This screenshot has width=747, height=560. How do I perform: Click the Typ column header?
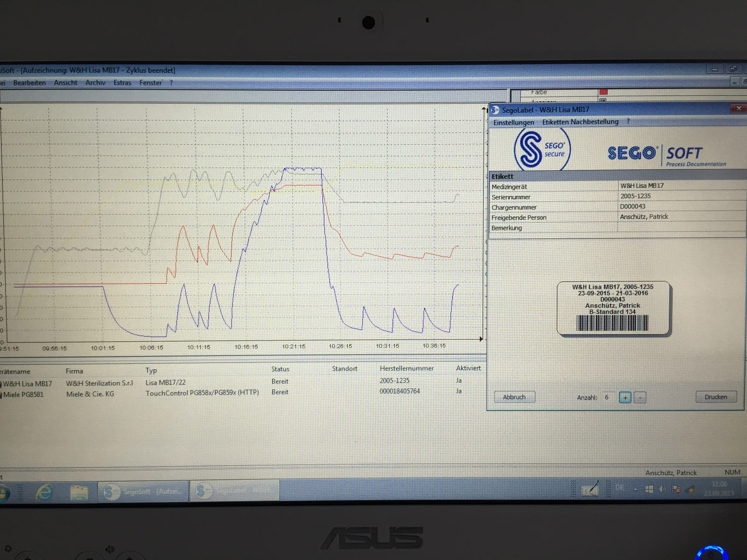(151, 370)
